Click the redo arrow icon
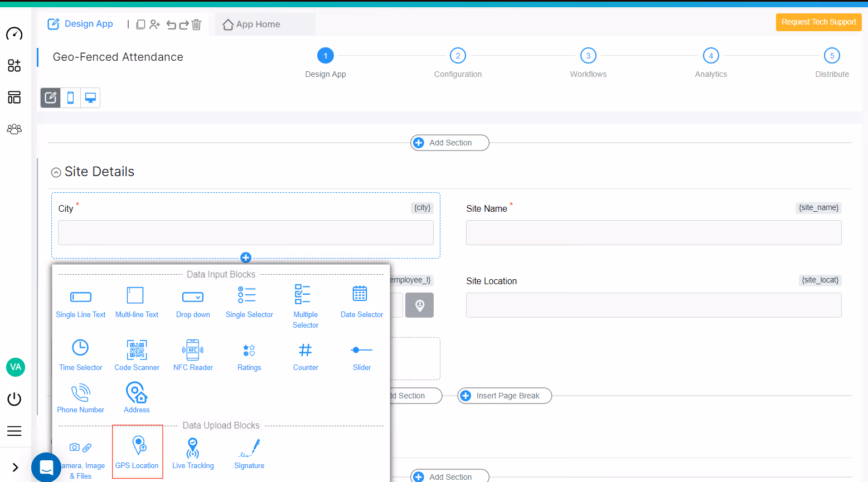The width and height of the screenshot is (868, 482). (x=183, y=25)
